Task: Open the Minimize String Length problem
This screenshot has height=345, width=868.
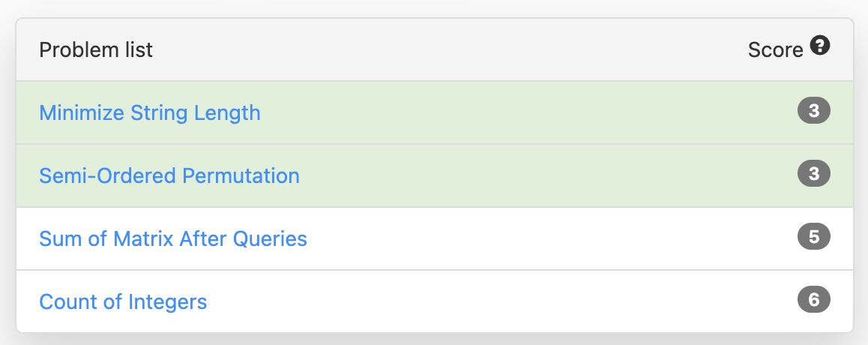Action: [149, 113]
